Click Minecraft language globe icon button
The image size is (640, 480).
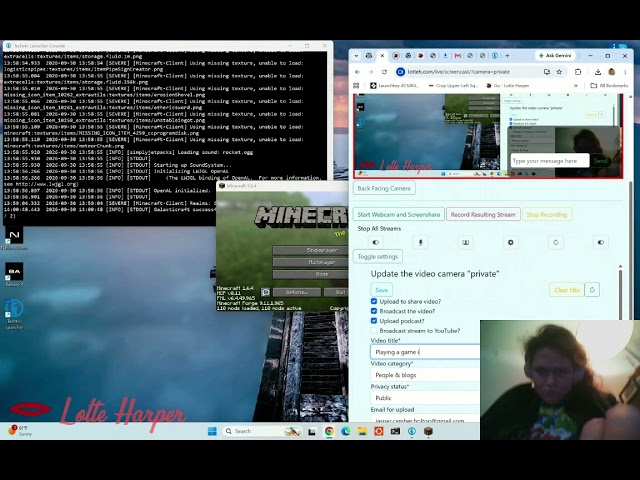coord(265,292)
